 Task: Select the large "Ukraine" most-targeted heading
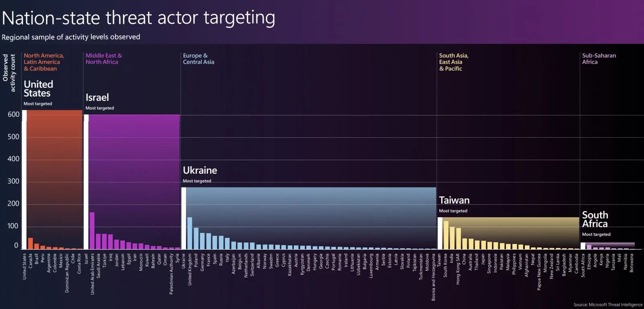coord(200,170)
